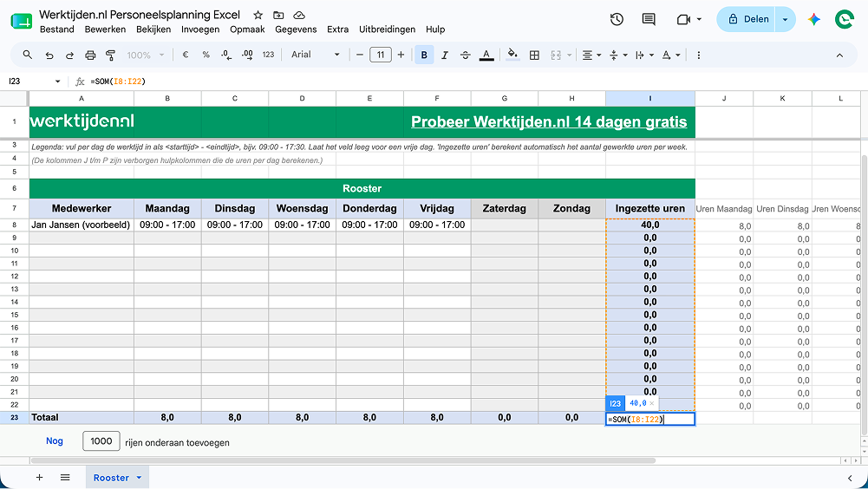Format as euro currency
This screenshot has width=868, height=489.
(186, 55)
